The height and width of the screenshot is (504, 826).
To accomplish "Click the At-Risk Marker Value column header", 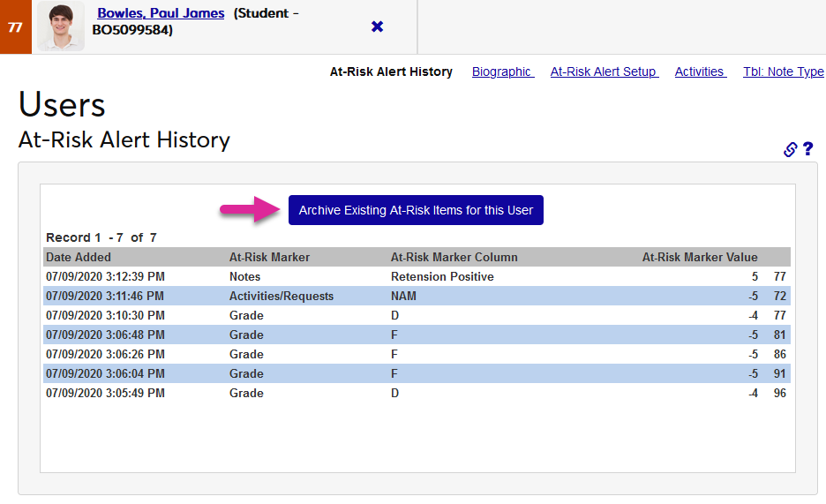I will pos(699,257).
